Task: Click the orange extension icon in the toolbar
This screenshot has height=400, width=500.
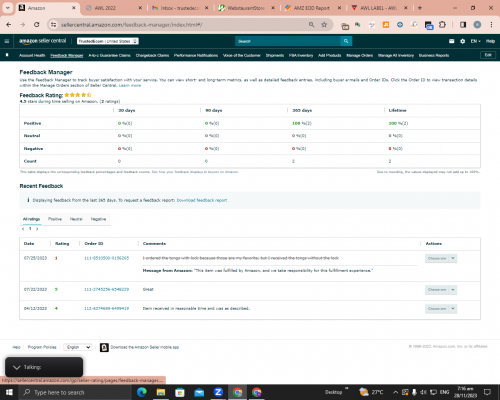Action: click(386, 25)
